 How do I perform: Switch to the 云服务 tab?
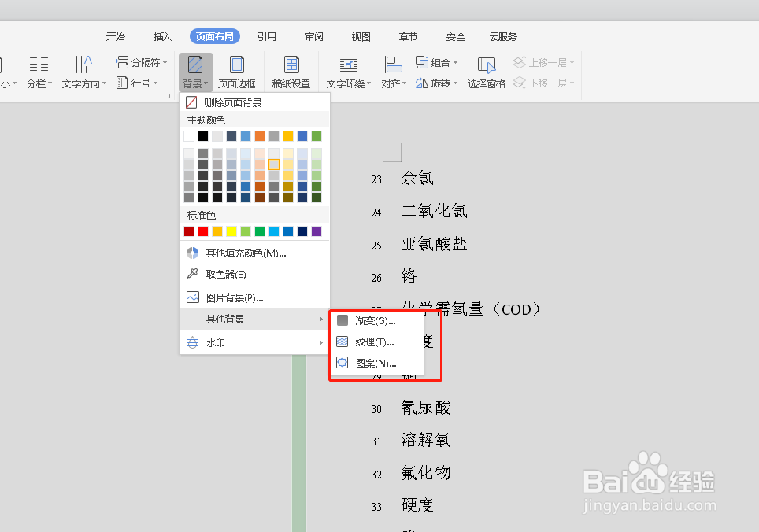tap(503, 37)
